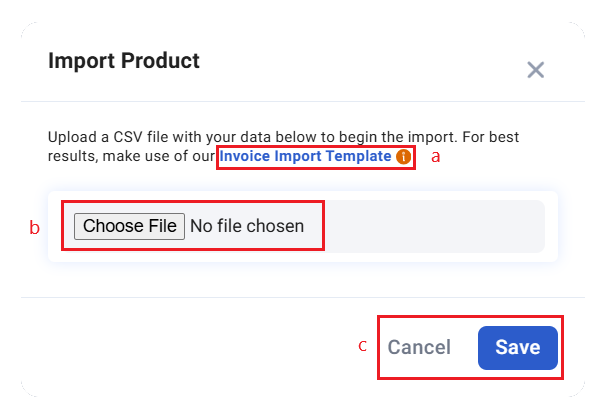The width and height of the screenshot is (599, 411).
Task: Click the red annotation letter a
Action: tap(435, 157)
